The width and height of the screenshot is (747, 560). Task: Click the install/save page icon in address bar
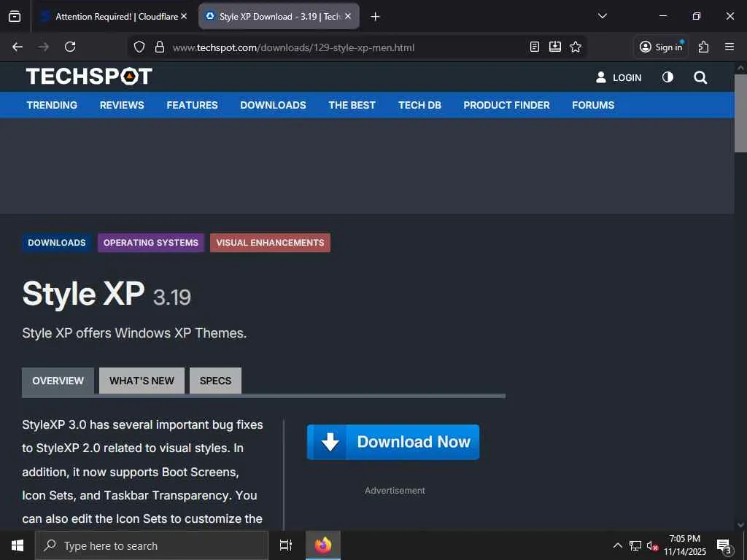555,47
